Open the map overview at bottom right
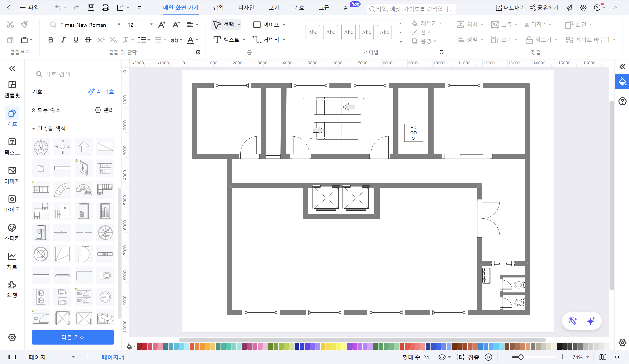Screen dimensions: 629x364 tap(602, 357)
